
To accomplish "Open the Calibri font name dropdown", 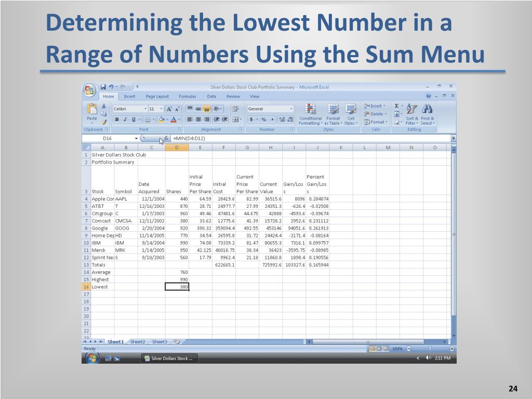I will pyautogui.click(x=145, y=109).
